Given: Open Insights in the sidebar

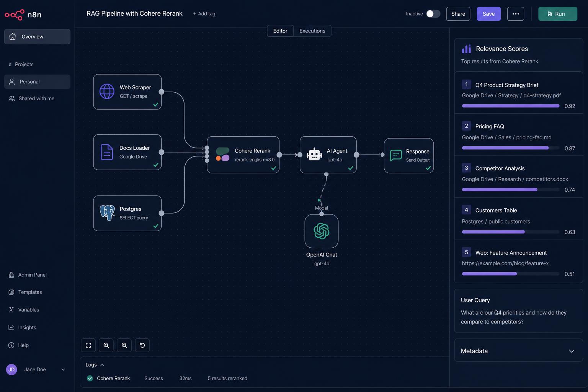Looking at the screenshot, I should 27,327.
